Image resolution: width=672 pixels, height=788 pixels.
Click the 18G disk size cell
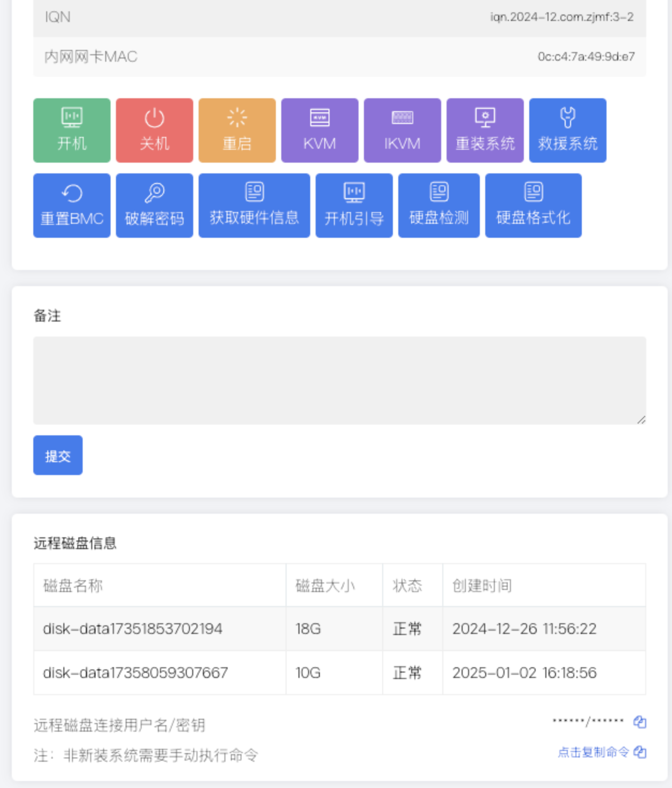point(334,629)
